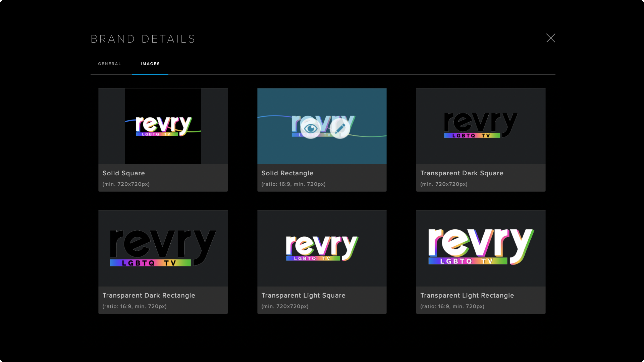This screenshot has height=362, width=644.
Task: Click size hint under Transparent Light Square
Action: tap(285, 306)
